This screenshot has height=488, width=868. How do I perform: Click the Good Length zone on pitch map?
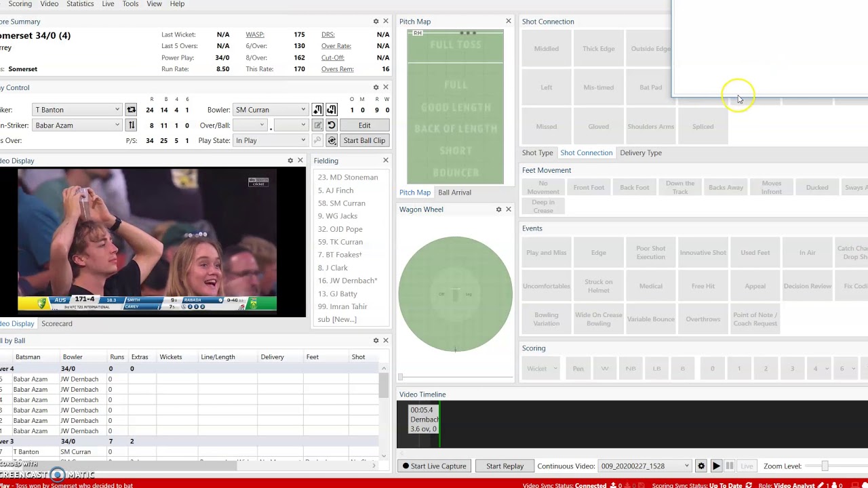456,107
